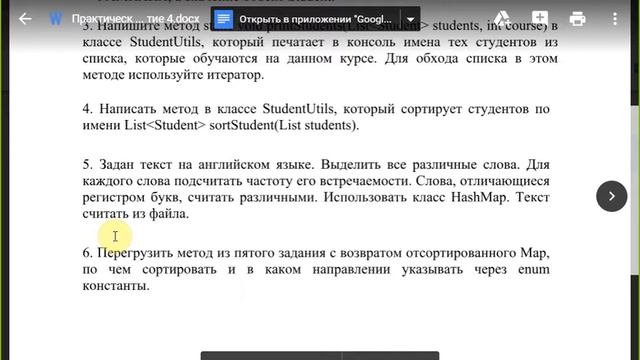Click the word 'Map,' in task 6
The image size is (640, 360).
click(535, 253)
